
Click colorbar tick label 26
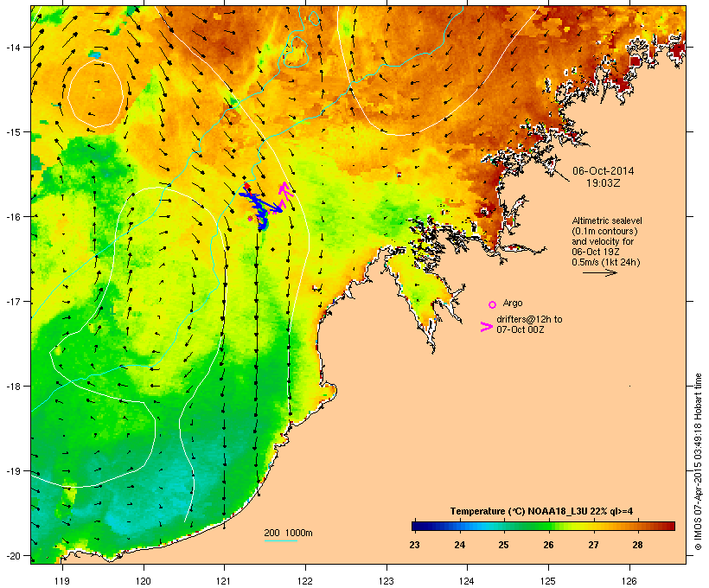coord(548,545)
